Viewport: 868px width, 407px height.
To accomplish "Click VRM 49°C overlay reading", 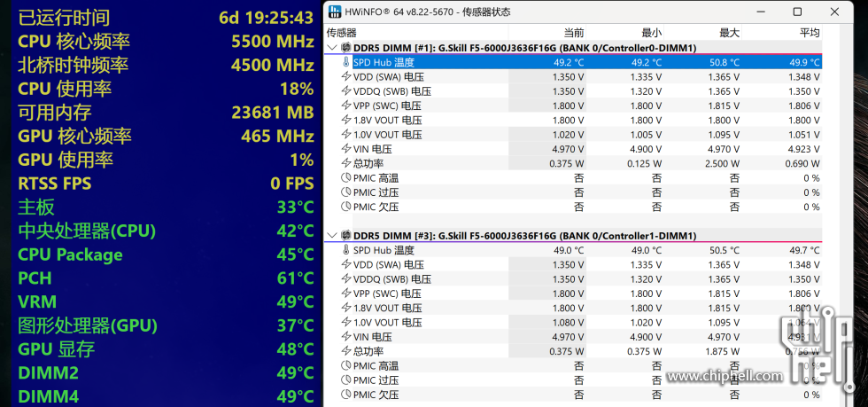I will click(296, 302).
